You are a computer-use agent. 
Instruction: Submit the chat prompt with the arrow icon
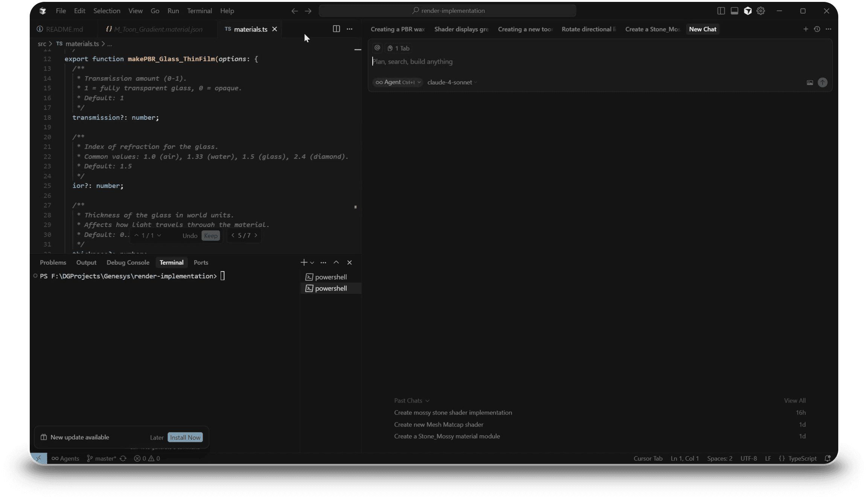(822, 82)
